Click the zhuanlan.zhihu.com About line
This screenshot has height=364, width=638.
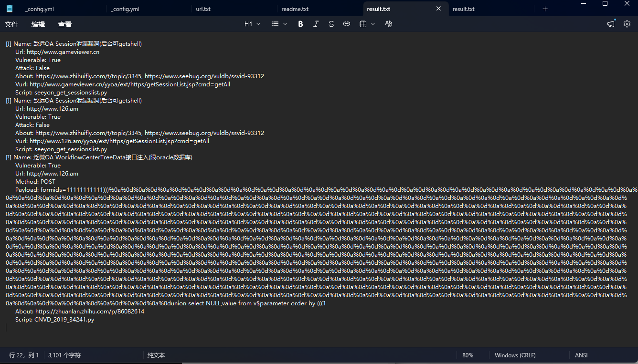80,312
